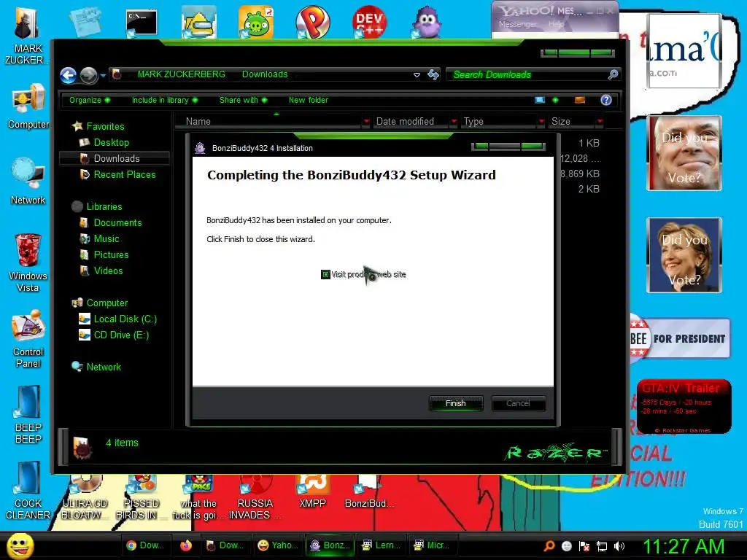Open the Documents library
The height and width of the screenshot is (560, 747).
coord(117,223)
